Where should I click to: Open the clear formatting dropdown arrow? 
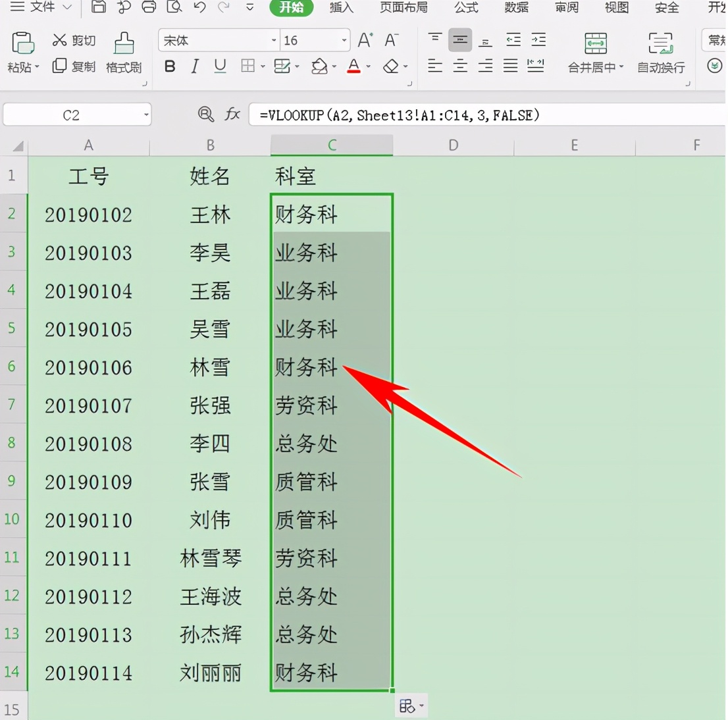coord(405,66)
